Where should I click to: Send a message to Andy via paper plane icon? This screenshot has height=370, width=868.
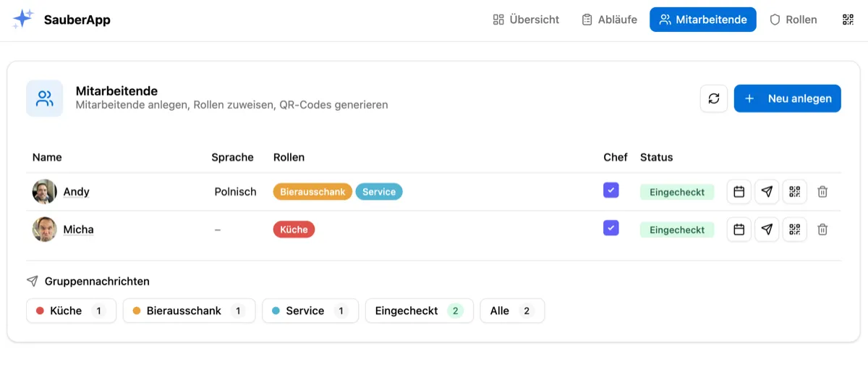point(767,192)
